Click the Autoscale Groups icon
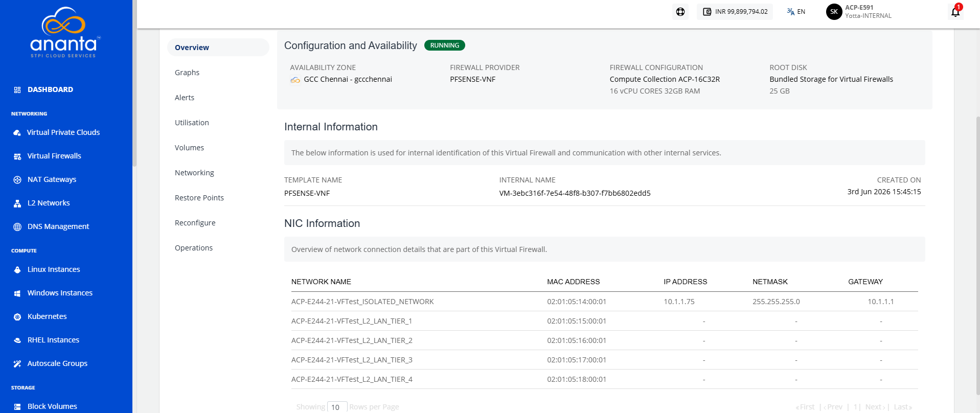 click(x=17, y=364)
